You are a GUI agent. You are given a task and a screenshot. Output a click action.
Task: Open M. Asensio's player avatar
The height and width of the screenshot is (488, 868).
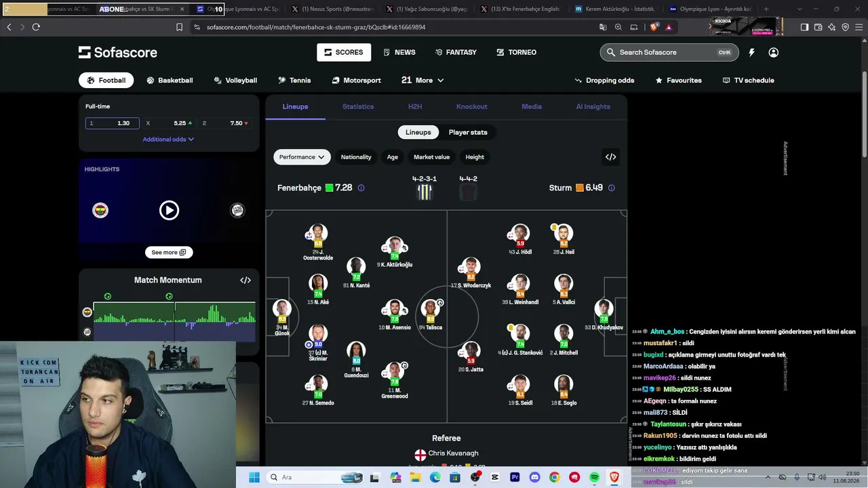(395, 308)
